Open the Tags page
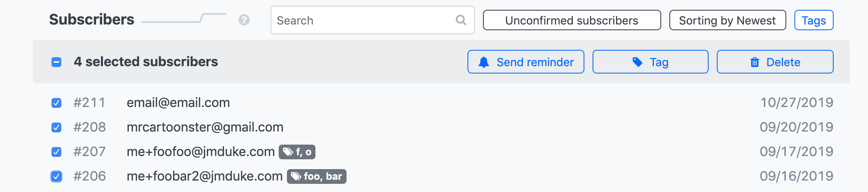 814,20
